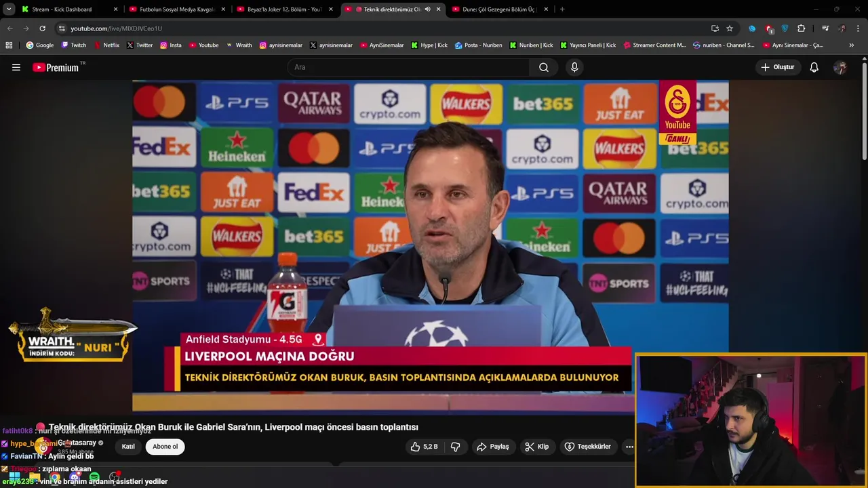Open the Insta bookmark

coord(171,45)
